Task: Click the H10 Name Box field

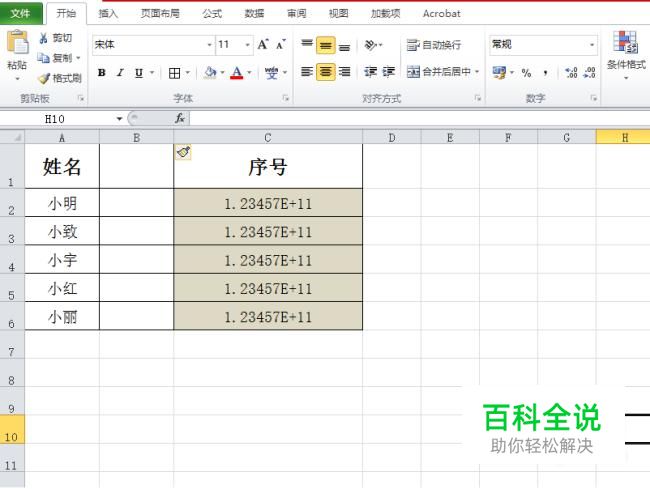Action: pos(57,119)
